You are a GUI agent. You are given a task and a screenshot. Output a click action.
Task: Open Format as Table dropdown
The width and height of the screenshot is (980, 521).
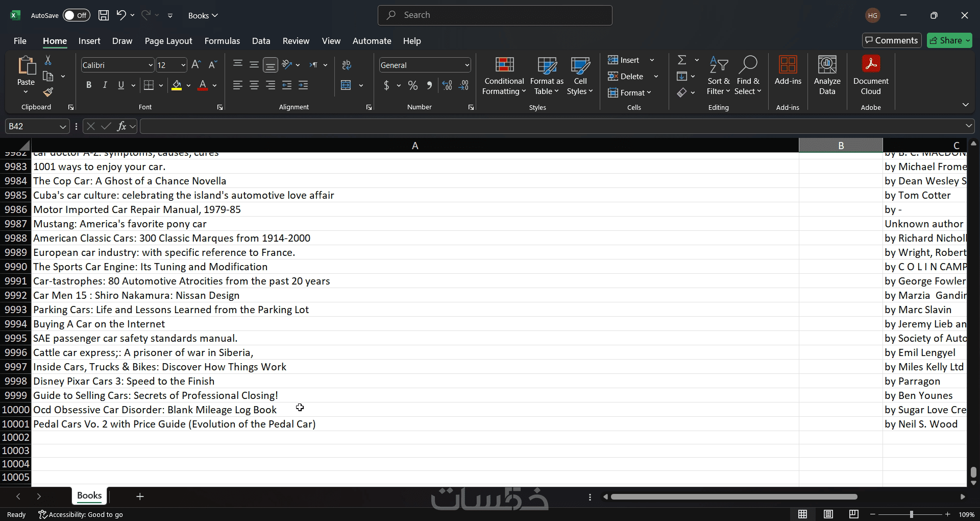pos(547,76)
